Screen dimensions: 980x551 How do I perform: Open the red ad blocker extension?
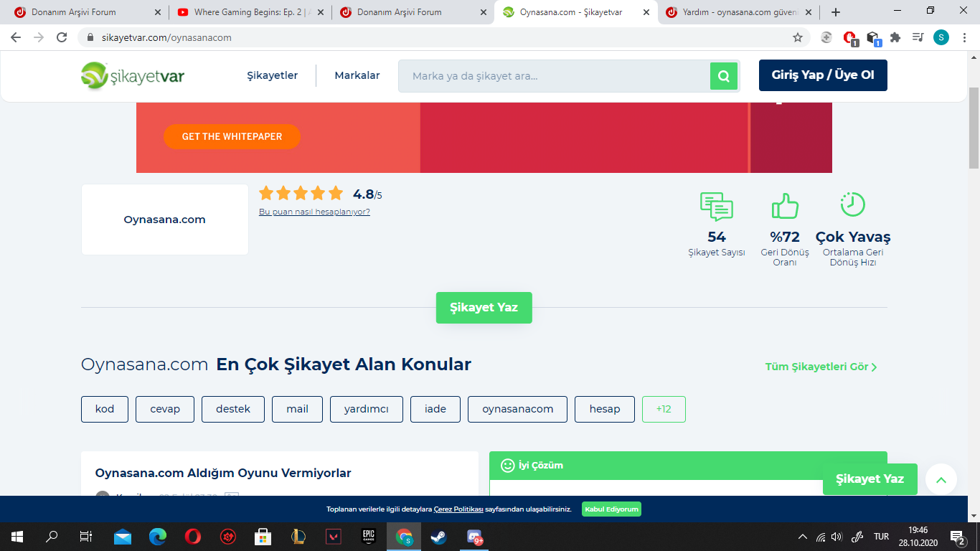click(x=849, y=38)
